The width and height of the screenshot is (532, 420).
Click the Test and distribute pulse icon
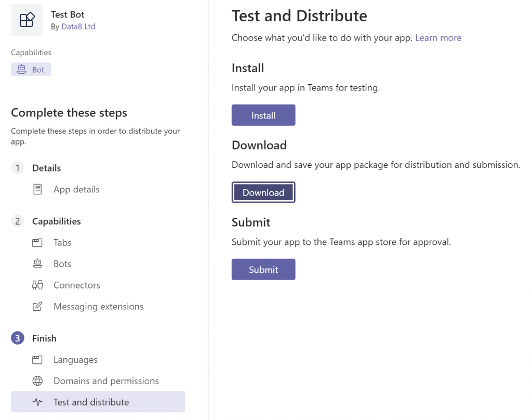click(x=37, y=402)
